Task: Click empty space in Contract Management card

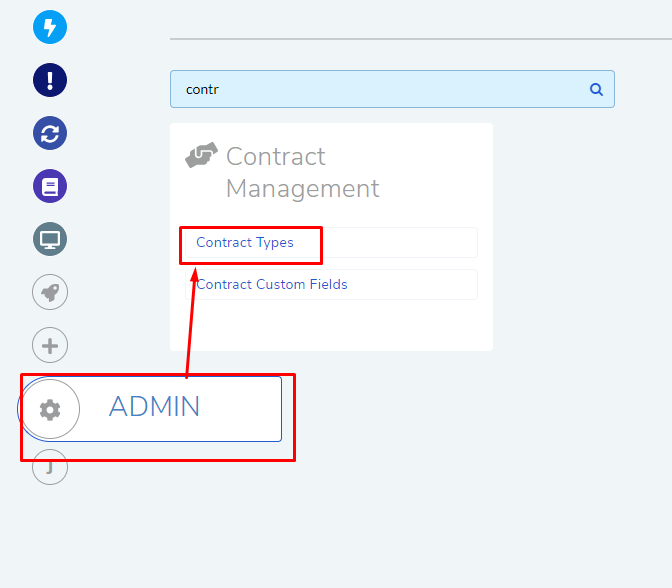Action: click(x=331, y=326)
